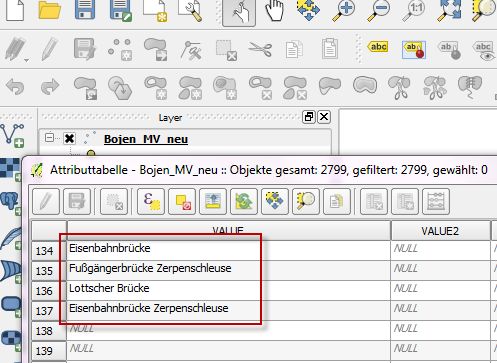Viewport: 497px width, 363px height.
Task: Select the Add Feature points tool
Action: click(120, 50)
